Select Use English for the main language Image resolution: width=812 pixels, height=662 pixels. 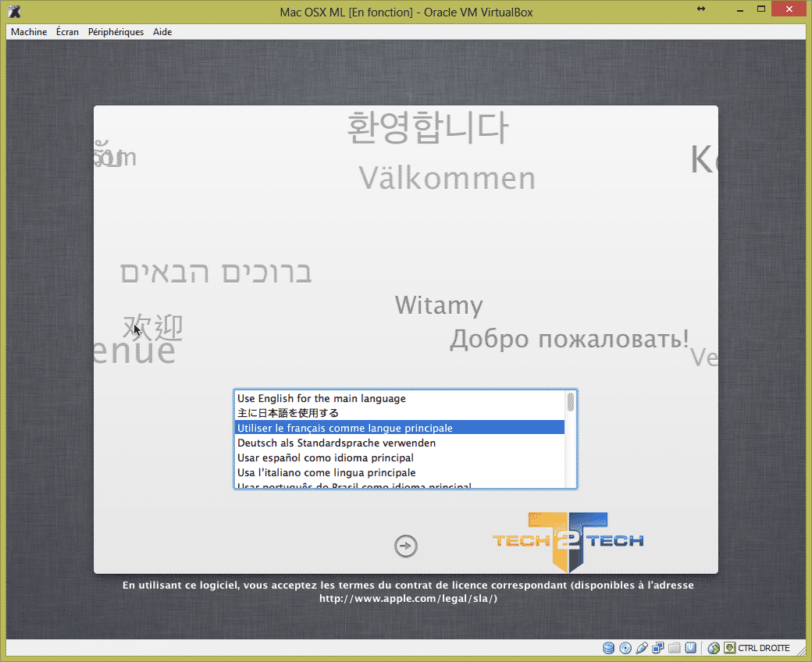point(322,398)
